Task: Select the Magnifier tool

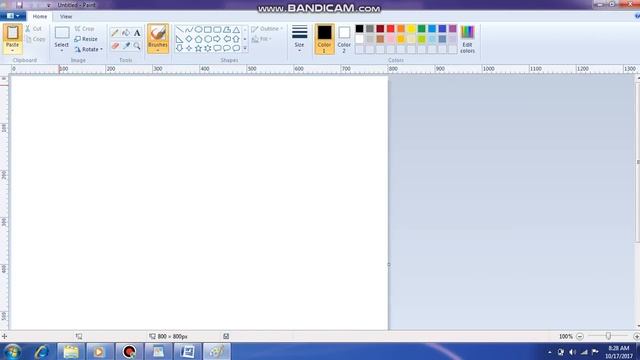Action: pos(137,46)
